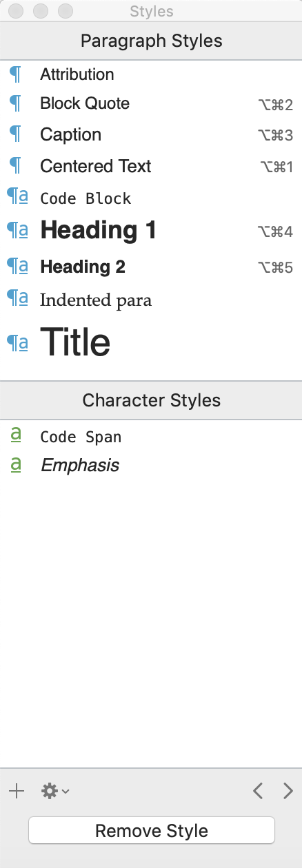The width and height of the screenshot is (302, 868).
Task: Open the gear actions menu
Action: tap(55, 791)
